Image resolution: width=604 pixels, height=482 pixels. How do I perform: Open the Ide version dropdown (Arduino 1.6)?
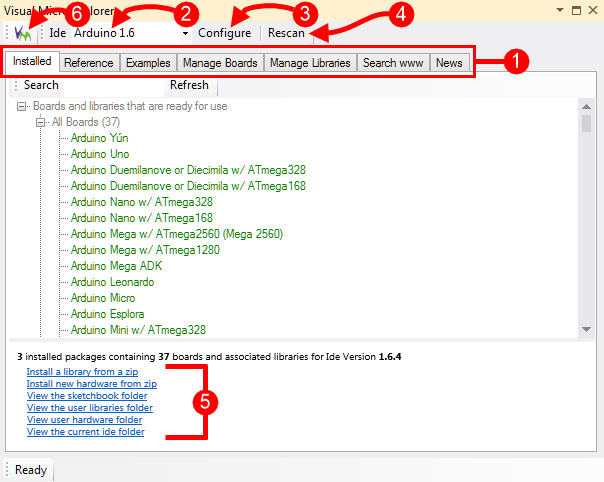click(x=186, y=33)
